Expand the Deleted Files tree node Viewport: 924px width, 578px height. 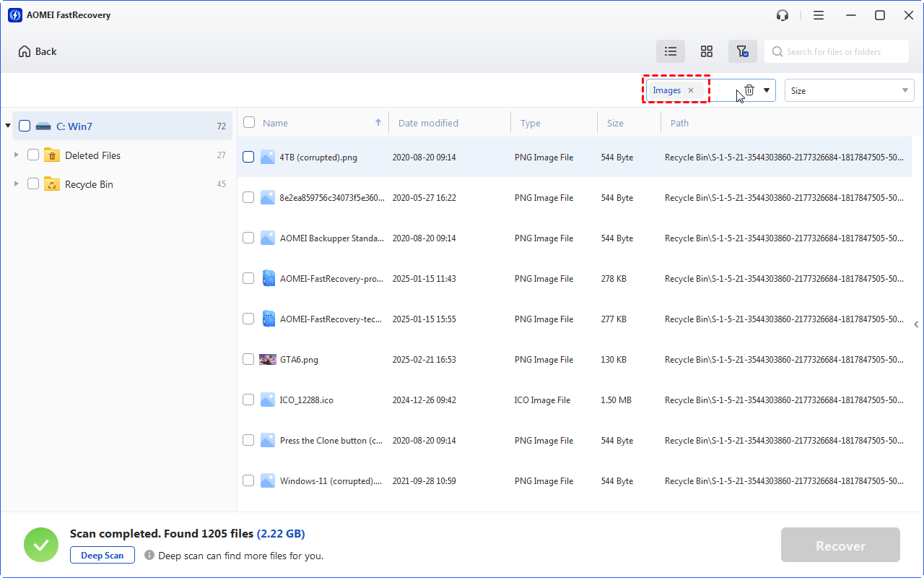click(17, 155)
